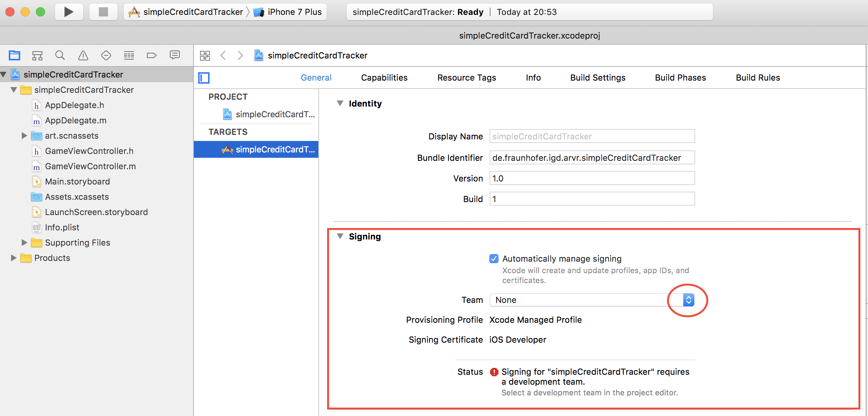
Task: Switch to the Capabilities tab
Action: pyautogui.click(x=384, y=78)
